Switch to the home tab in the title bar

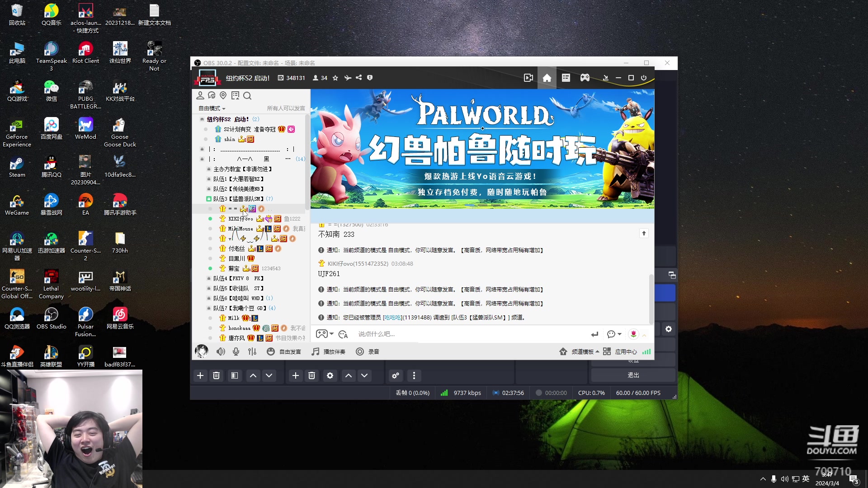pos(547,78)
